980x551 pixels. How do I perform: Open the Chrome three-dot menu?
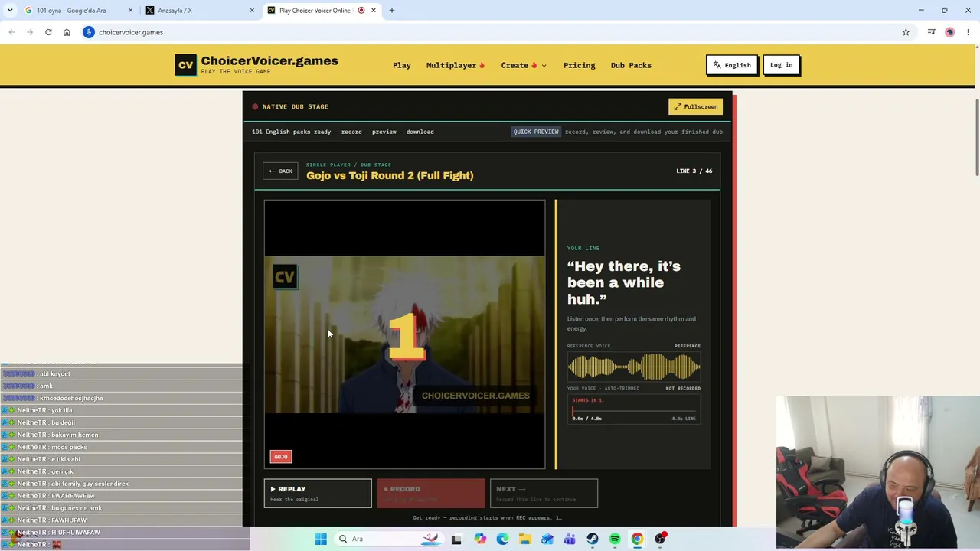click(x=969, y=32)
